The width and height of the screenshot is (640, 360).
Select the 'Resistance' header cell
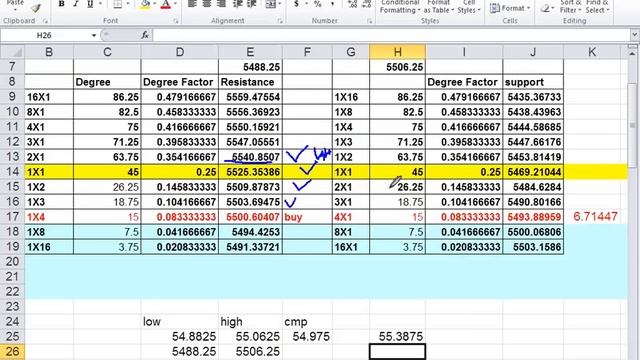(250, 82)
